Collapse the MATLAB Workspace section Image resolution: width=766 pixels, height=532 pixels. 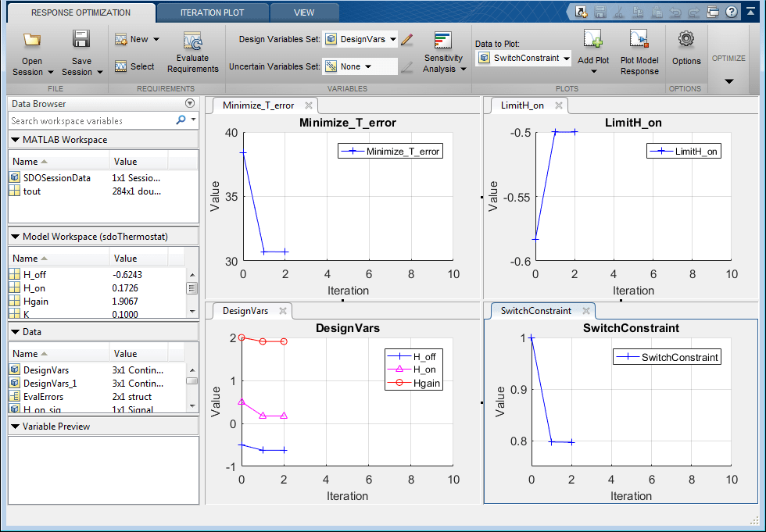15,140
